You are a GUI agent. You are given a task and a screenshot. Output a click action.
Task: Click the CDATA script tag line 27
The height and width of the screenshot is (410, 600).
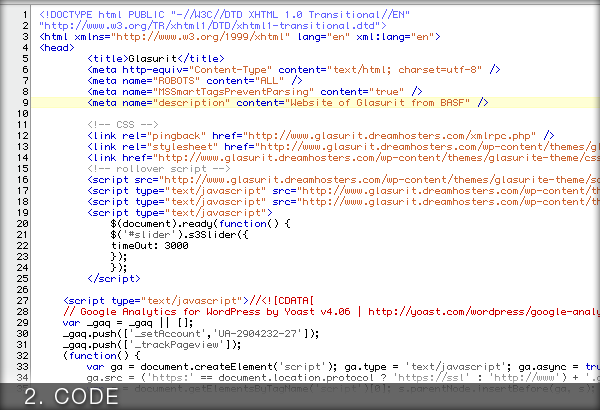188,301
